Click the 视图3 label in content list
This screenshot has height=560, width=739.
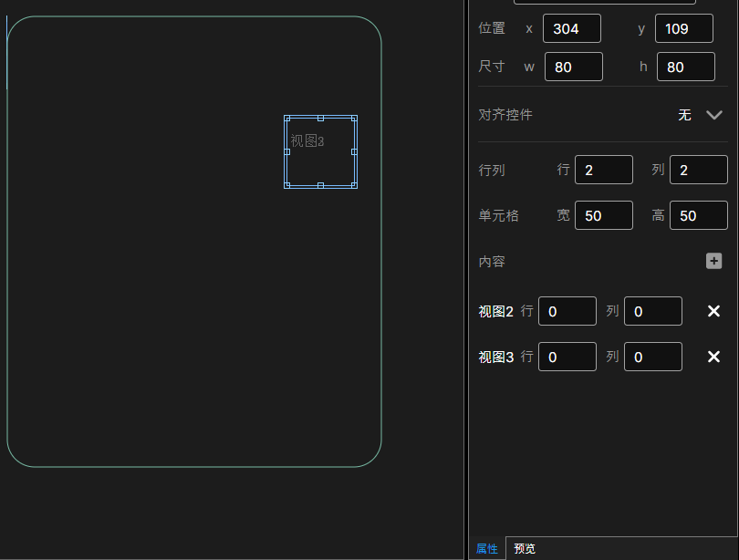[495, 357]
